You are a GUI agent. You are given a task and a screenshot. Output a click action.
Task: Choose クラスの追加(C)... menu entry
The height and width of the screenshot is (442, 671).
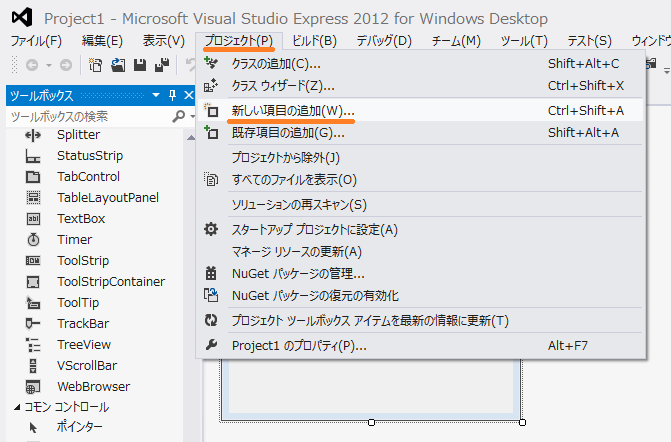pos(420,64)
